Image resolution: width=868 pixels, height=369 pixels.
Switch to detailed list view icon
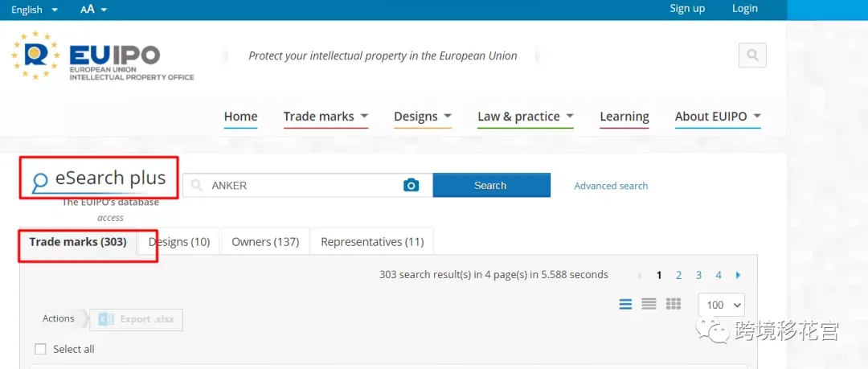click(x=649, y=304)
